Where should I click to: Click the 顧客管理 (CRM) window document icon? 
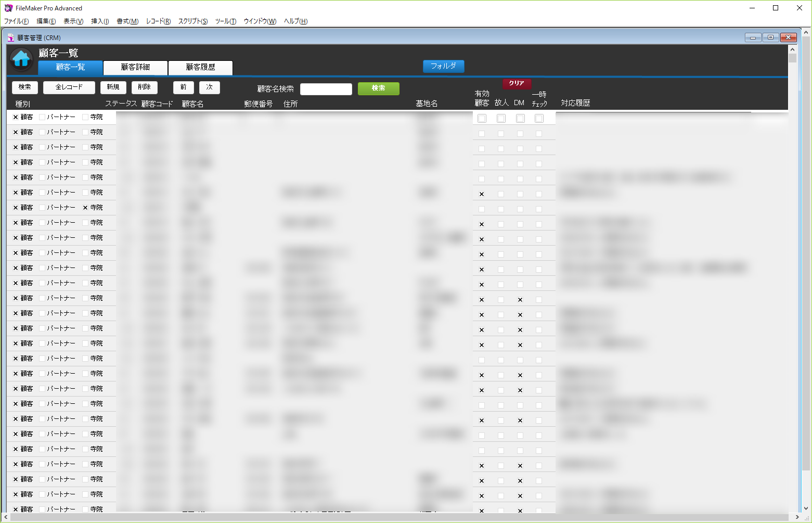point(10,37)
